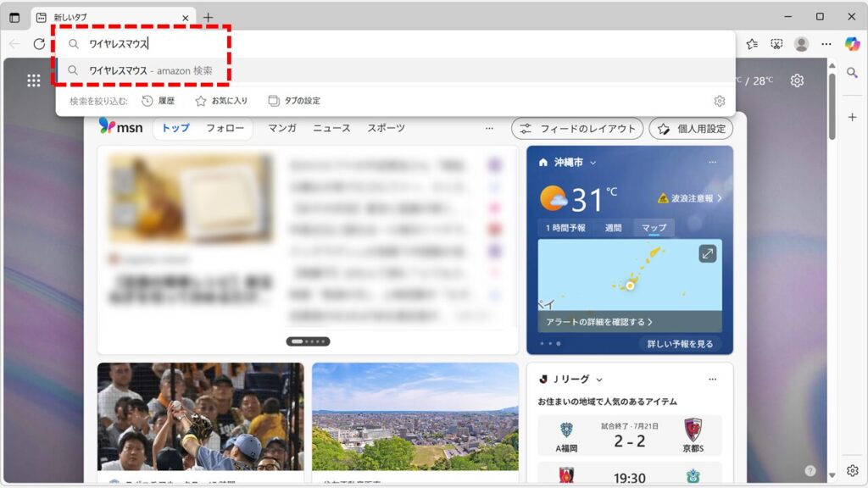The height and width of the screenshot is (488, 868).
Task: Click アラートの詳細を確認する link
Action: pos(599,322)
